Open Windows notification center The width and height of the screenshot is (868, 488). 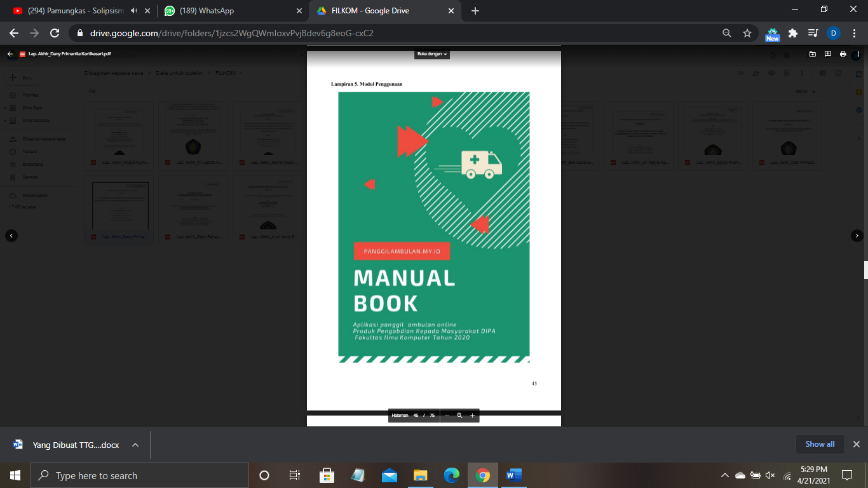click(x=847, y=475)
